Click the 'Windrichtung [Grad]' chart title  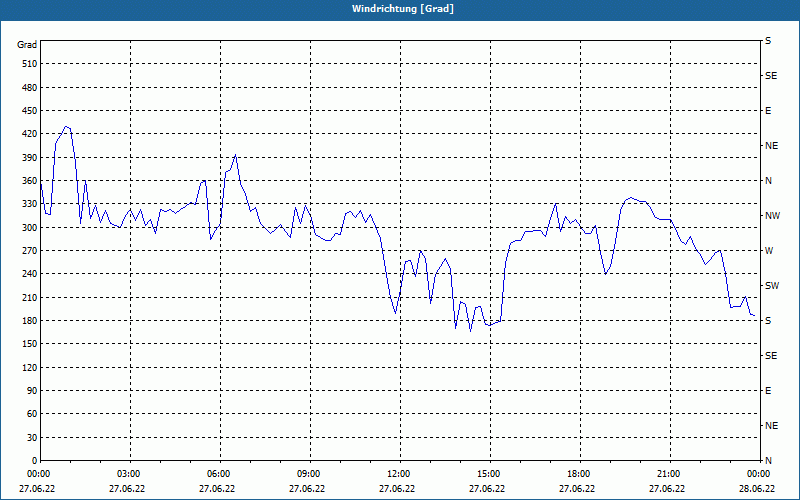403,9
